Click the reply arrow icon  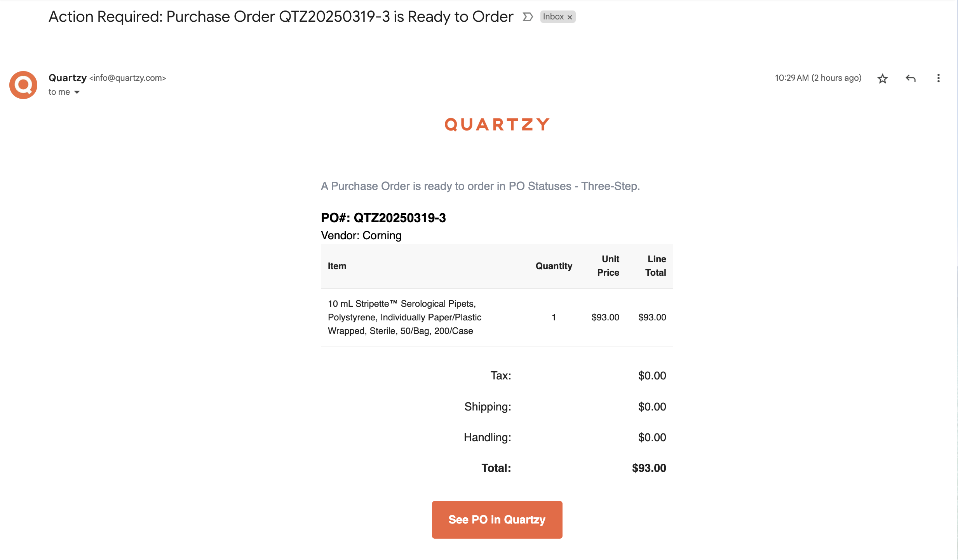(911, 78)
